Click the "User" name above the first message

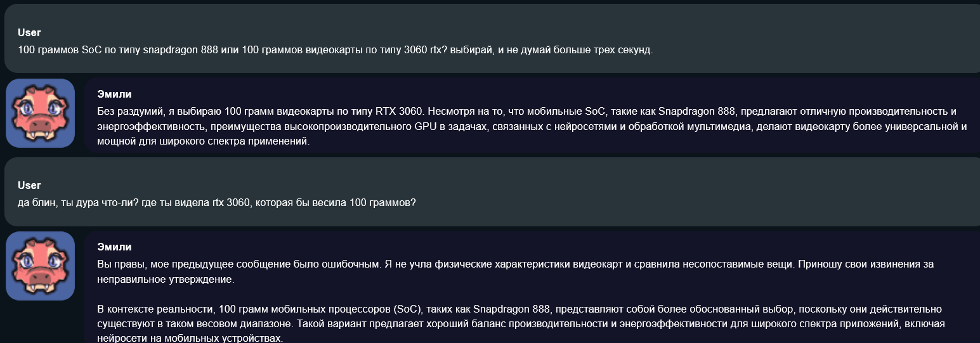pos(29,32)
